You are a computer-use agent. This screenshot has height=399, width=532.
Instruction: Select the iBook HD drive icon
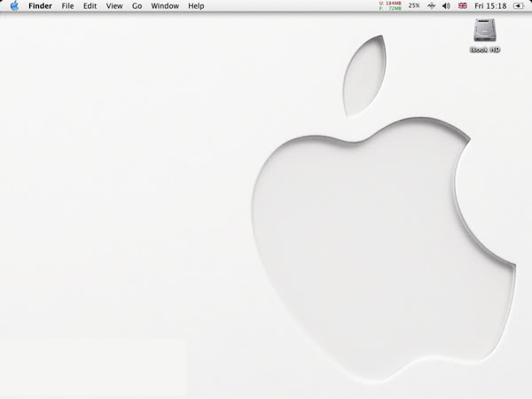pos(485,31)
